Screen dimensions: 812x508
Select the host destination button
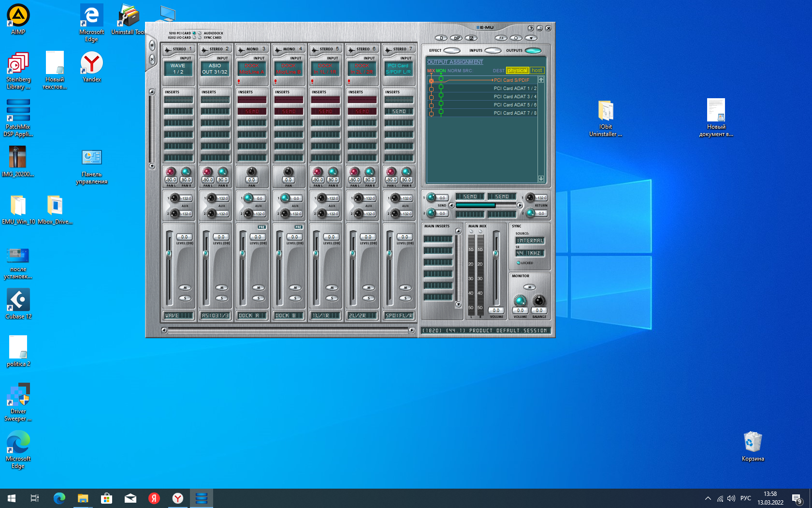click(x=536, y=71)
